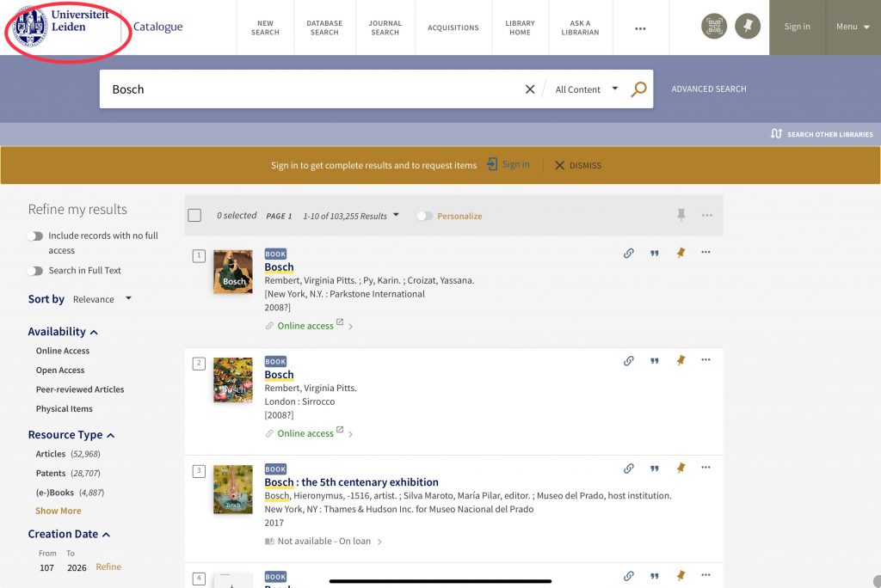Click Advanced Search link
Viewport: 881px width, 588px height.
pyautogui.click(x=709, y=89)
